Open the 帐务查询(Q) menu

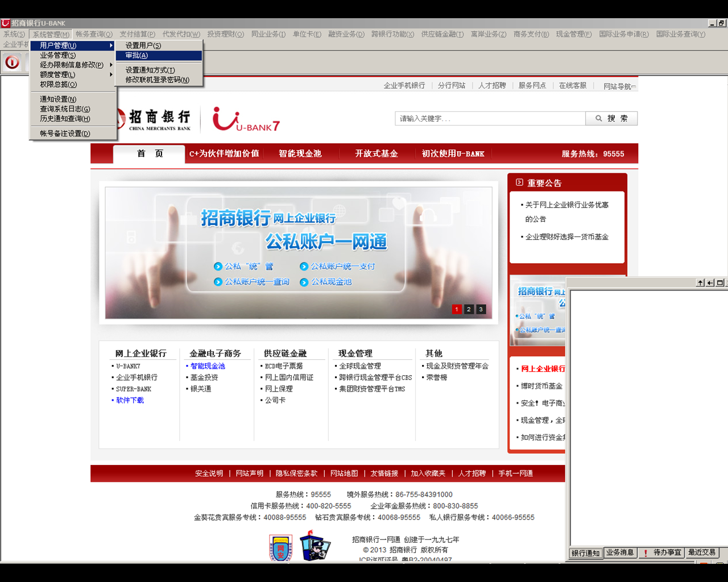coord(94,34)
